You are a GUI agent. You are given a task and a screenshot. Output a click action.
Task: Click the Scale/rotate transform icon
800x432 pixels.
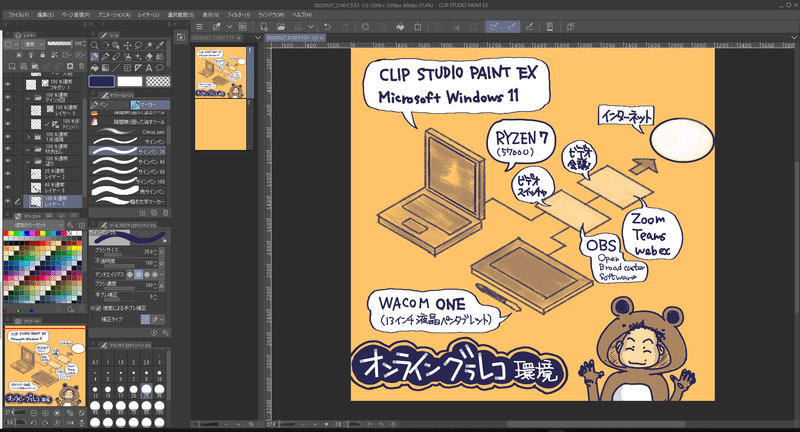pyautogui.click(x=418, y=27)
